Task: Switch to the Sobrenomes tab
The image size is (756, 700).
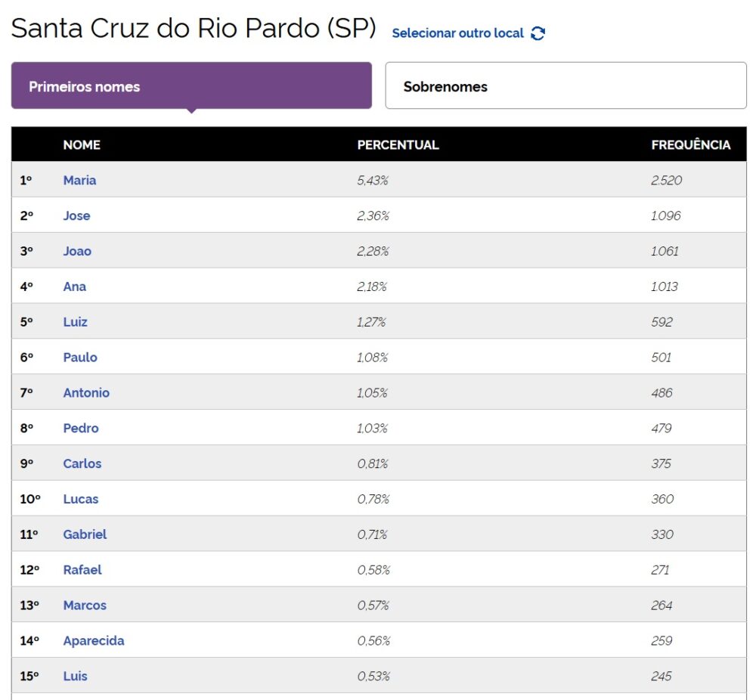Action: click(x=565, y=86)
